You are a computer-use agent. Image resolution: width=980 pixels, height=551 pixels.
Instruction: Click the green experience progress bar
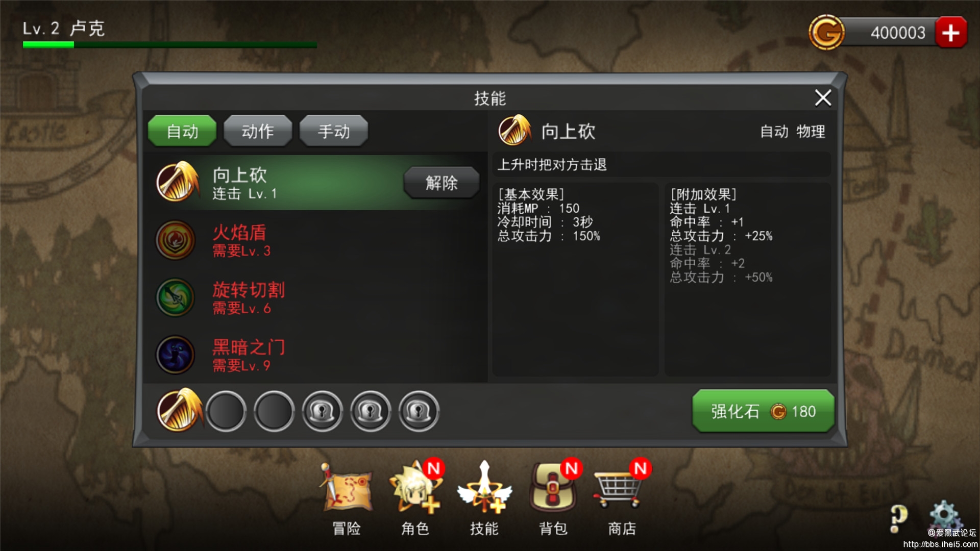point(169,45)
